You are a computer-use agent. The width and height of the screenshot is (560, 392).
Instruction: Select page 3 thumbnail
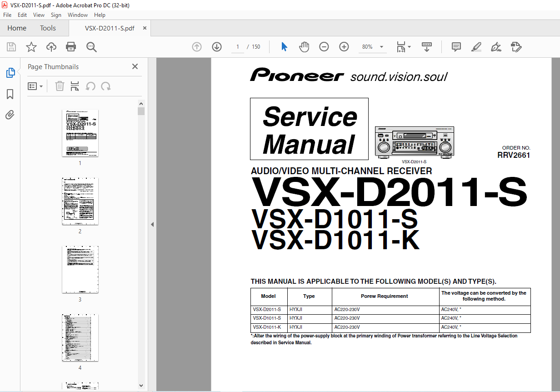tap(80, 270)
